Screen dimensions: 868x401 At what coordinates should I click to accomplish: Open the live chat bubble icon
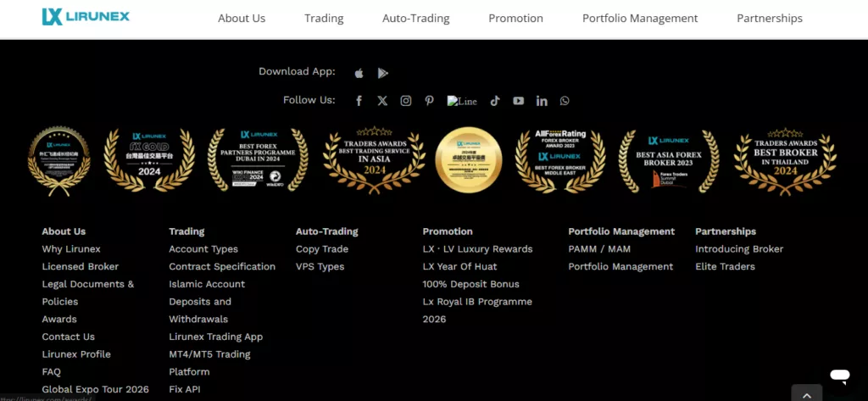(x=840, y=376)
